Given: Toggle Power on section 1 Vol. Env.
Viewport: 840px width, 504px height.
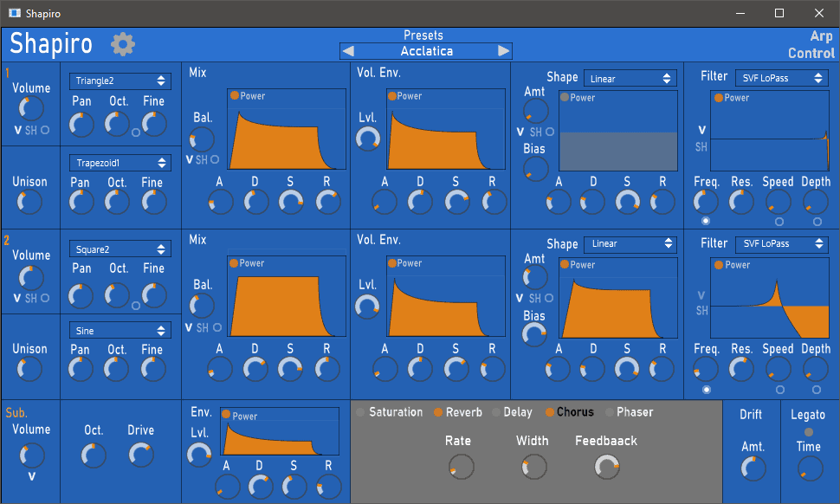Looking at the screenshot, I should click(392, 96).
